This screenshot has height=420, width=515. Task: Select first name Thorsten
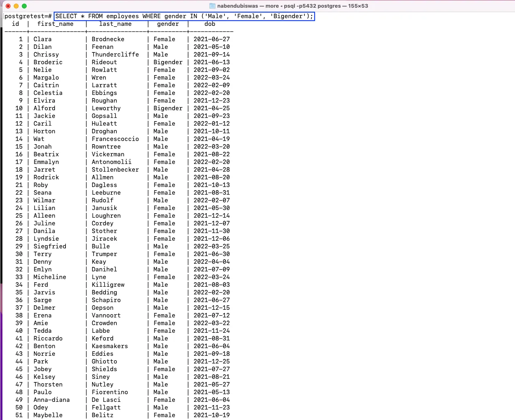point(48,384)
